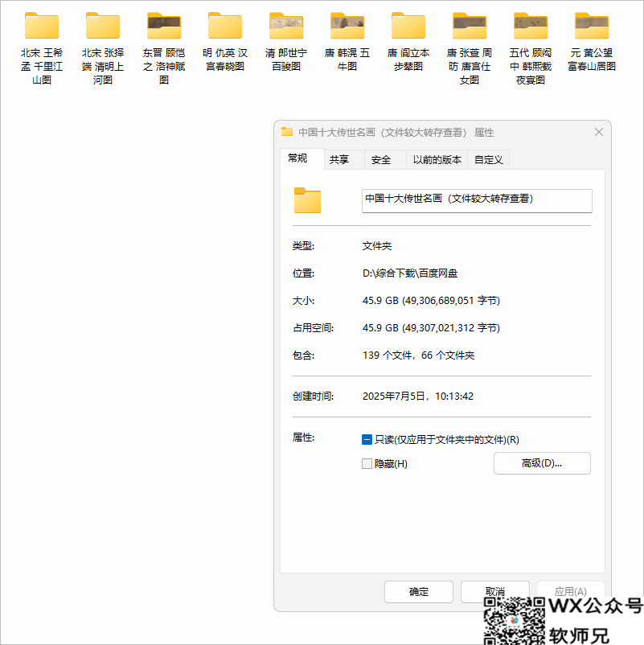Select the 明 仇英 汉宫春晓图 folder icon
Image resolution: width=644 pixels, height=645 pixels.
tap(225, 26)
